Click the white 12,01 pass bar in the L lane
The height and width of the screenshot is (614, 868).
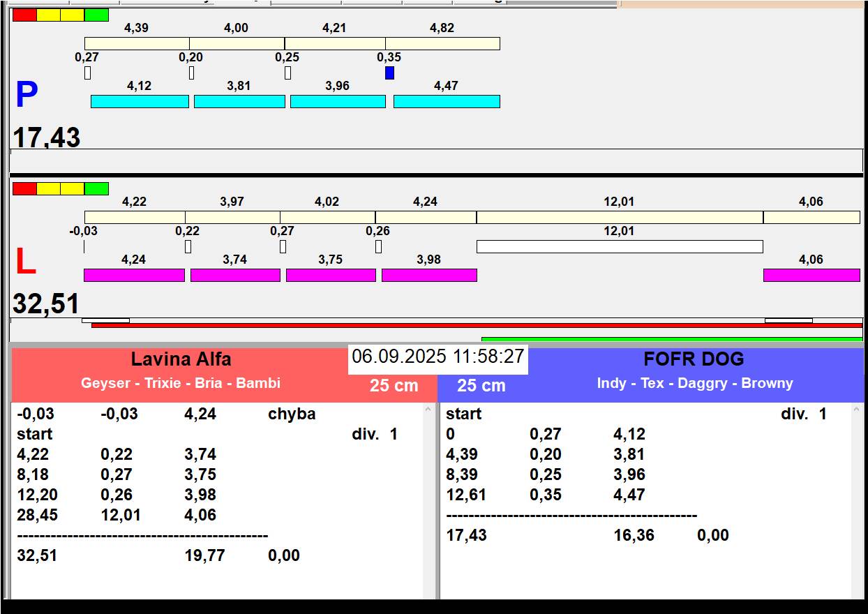point(619,246)
